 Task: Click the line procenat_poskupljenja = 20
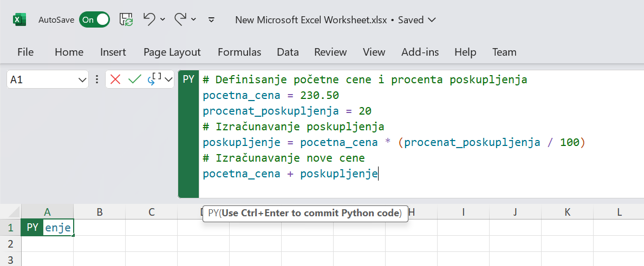click(287, 111)
